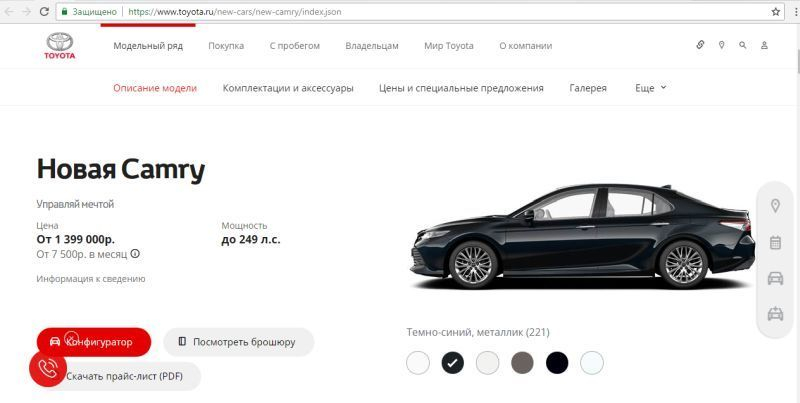Open the Галерея tab

point(588,88)
